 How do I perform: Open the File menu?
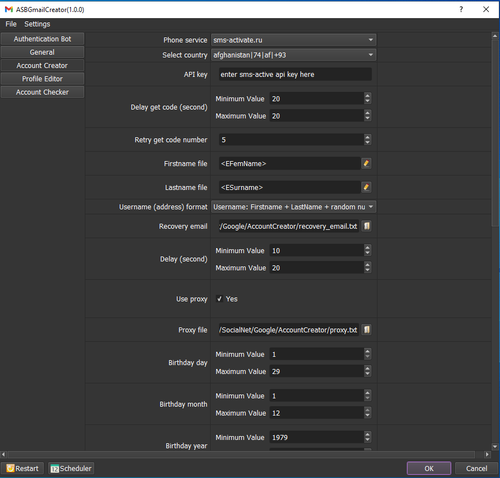point(11,24)
